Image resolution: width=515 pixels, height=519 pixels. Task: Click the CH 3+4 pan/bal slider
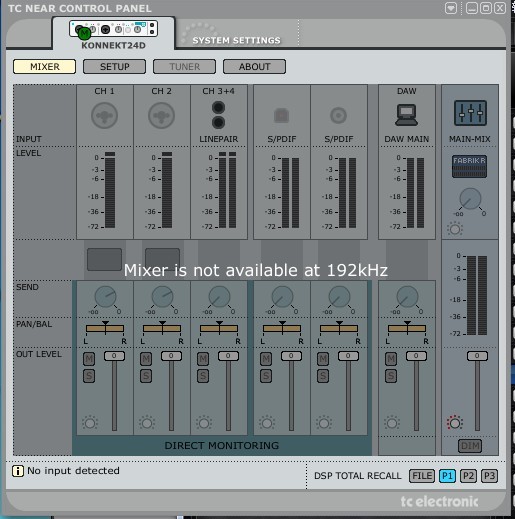point(219,328)
